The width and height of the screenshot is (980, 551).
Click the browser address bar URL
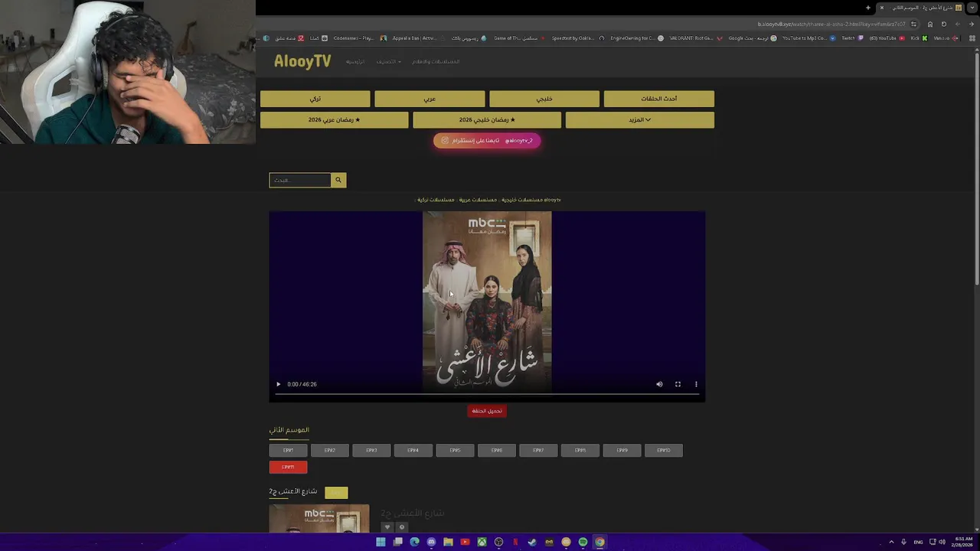(x=831, y=24)
